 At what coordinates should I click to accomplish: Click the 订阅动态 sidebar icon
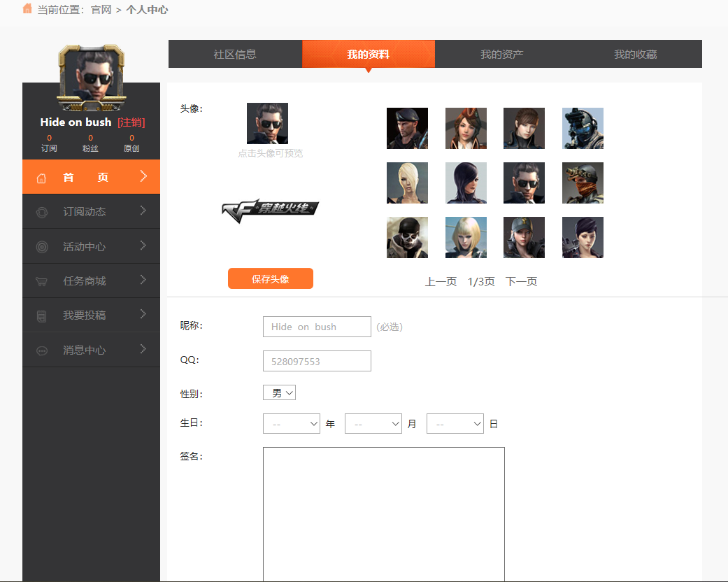pyautogui.click(x=42, y=212)
